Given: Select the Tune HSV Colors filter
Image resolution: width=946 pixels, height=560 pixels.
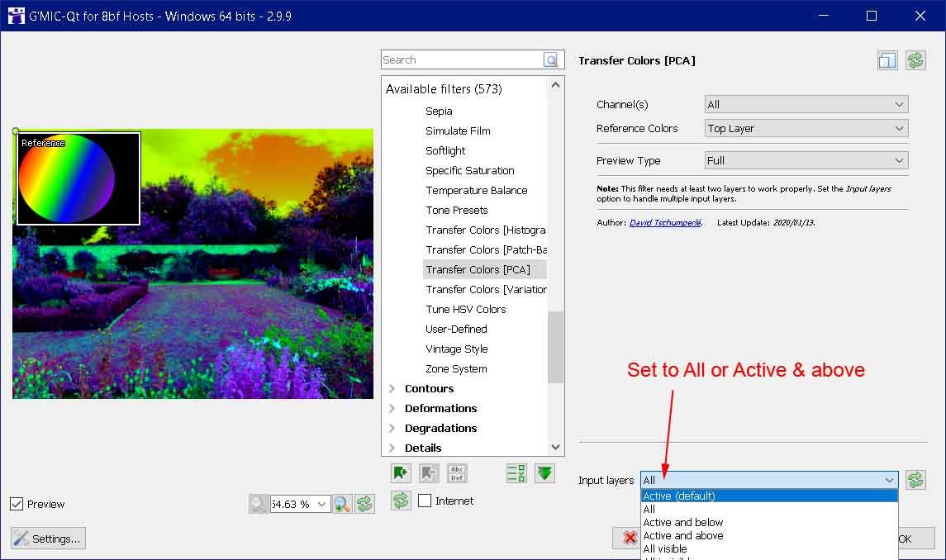Looking at the screenshot, I should tap(466, 310).
